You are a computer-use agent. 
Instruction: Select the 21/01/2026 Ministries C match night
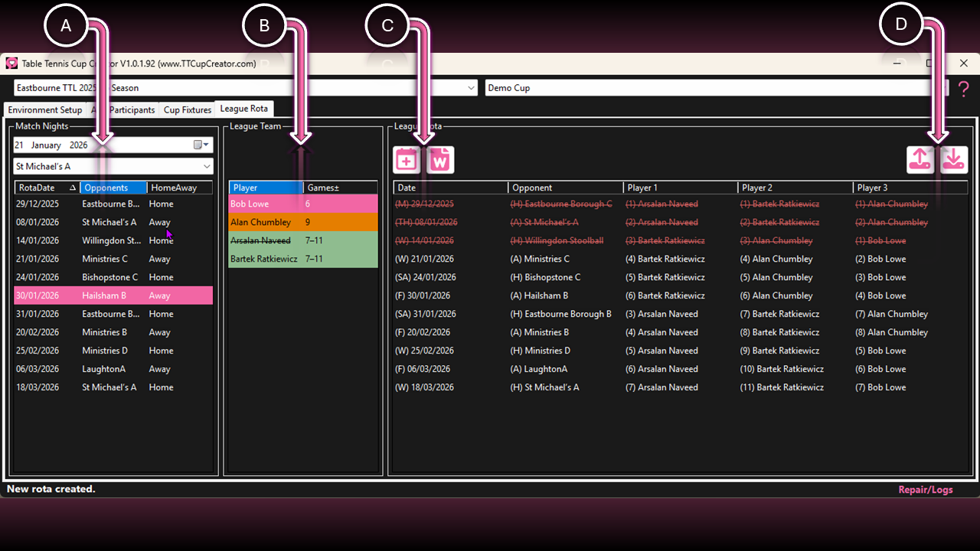click(113, 259)
